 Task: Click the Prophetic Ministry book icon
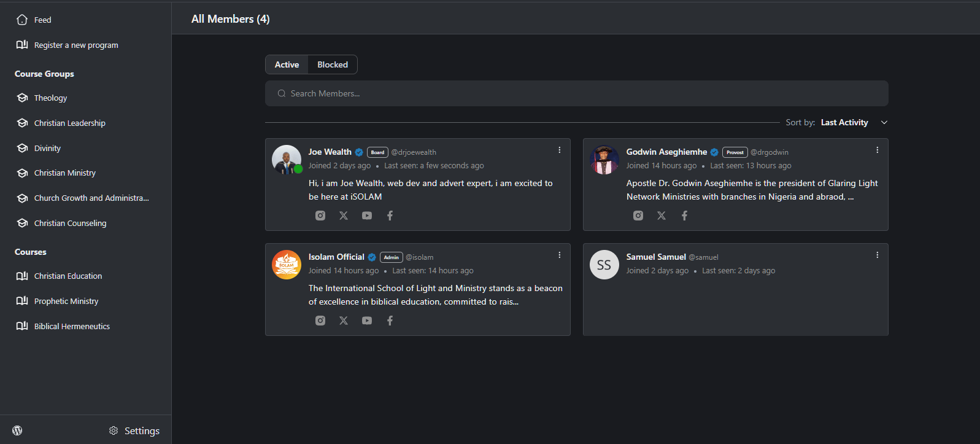[x=22, y=301]
